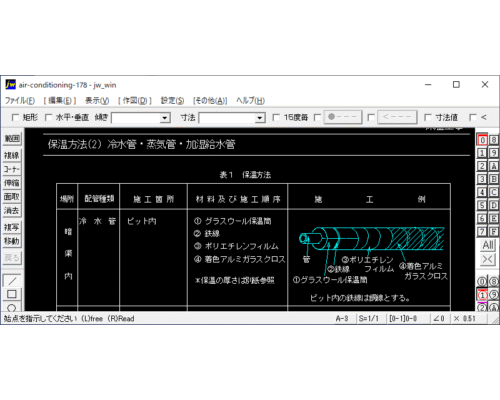Image resolution: width=500 pixels, height=400 pixels.
Task: Enable the 矩形 checkbox
Action: (15, 118)
